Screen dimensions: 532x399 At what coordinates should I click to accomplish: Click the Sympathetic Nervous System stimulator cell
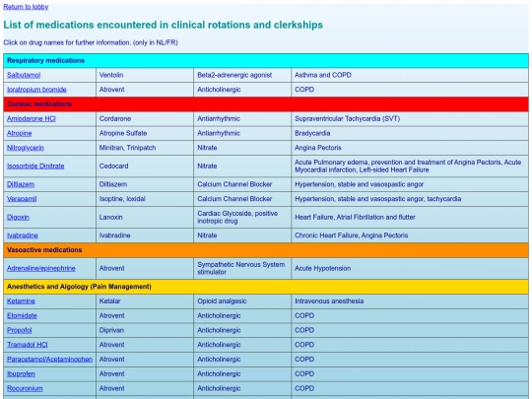(x=242, y=268)
